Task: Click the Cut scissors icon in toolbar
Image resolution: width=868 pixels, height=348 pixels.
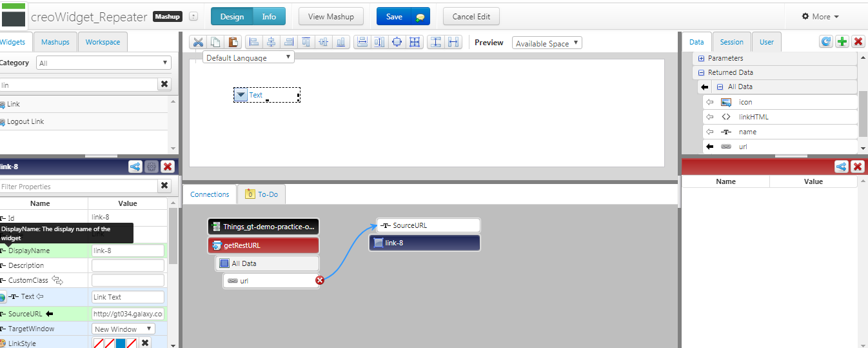Action: tap(198, 43)
